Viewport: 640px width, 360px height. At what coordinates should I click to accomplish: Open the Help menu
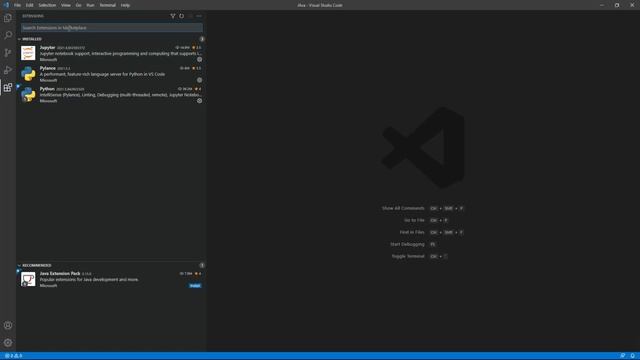click(125, 5)
